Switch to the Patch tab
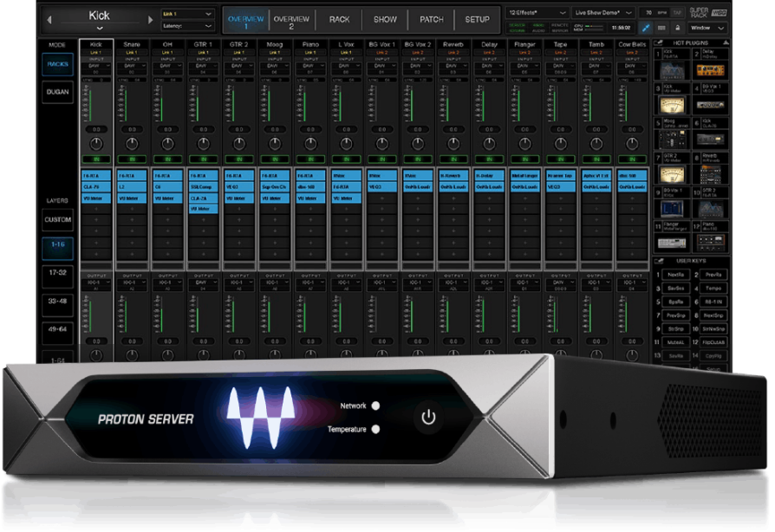The image size is (775, 532). pos(432,20)
